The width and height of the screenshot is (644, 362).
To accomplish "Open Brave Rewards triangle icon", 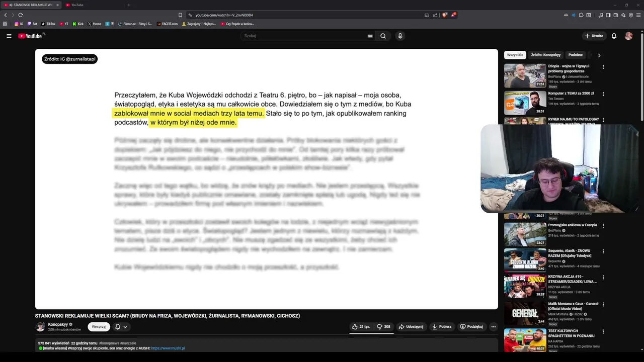I will [x=453, y=15].
